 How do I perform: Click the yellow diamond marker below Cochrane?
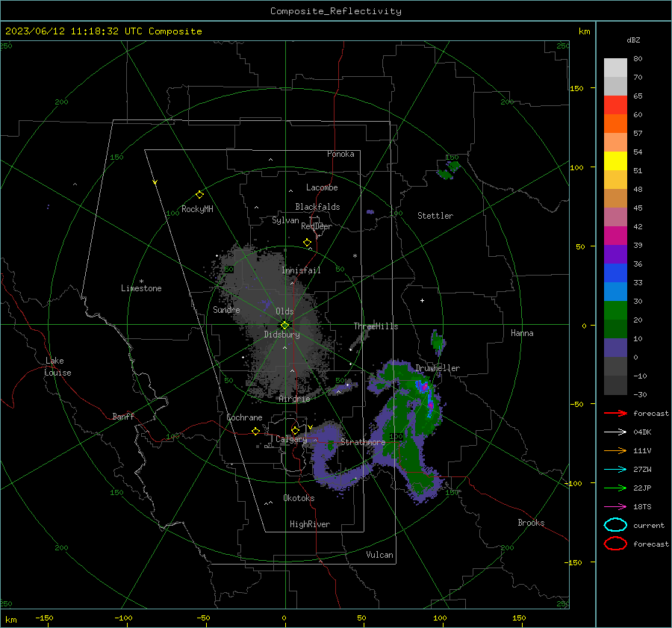[255, 432]
